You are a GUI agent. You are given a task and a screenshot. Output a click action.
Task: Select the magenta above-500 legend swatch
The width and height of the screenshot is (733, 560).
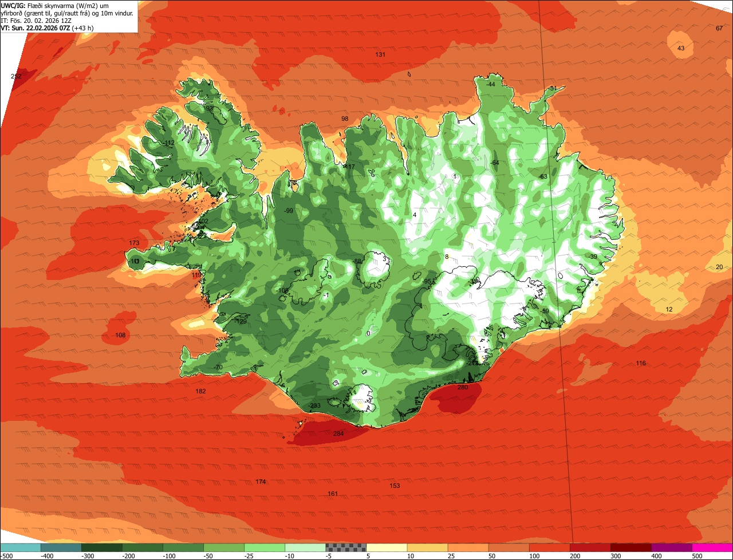click(712, 547)
